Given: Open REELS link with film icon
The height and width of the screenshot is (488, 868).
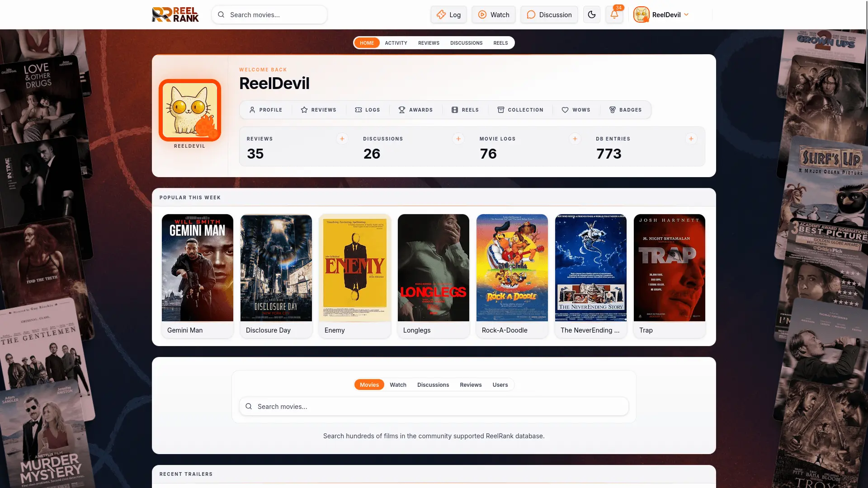Looking at the screenshot, I should (x=465, y=110).
